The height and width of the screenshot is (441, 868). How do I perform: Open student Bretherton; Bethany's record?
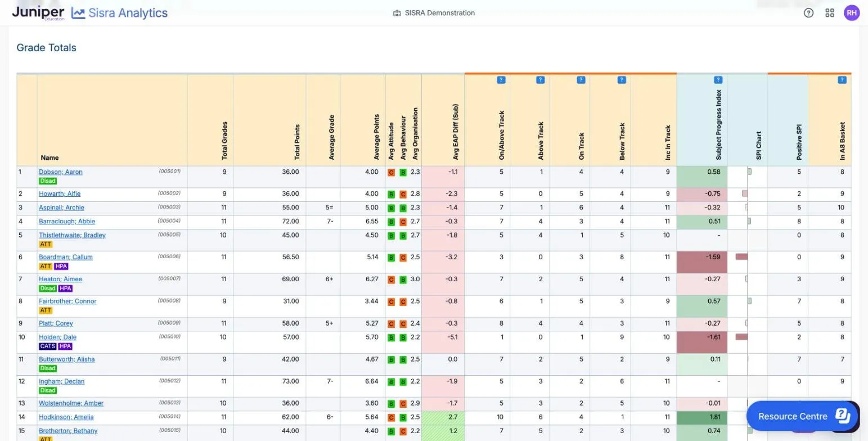coord(68,431)
